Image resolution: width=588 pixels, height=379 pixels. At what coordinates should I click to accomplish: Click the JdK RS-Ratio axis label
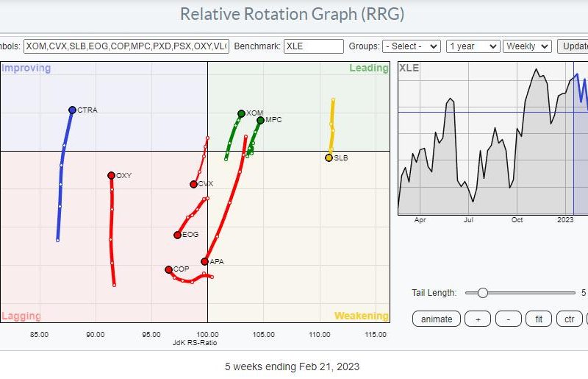pos(195,342)
